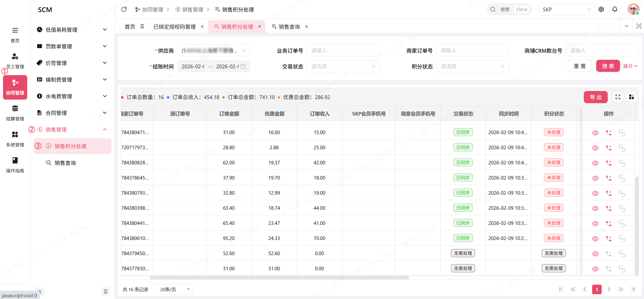Screen dimensions: 644x299
Task: Select 销售查询 in the sidebar submenu
Action: click(65, 163)
